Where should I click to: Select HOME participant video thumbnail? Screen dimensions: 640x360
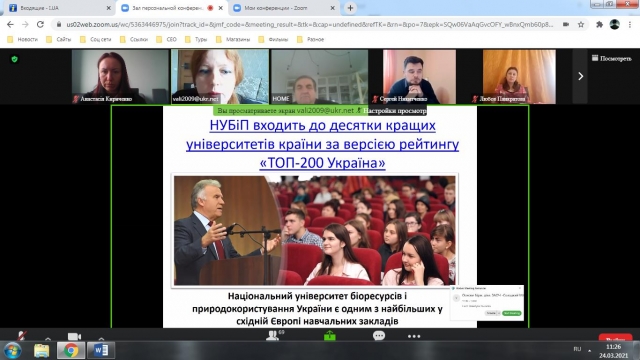(320, 76)
